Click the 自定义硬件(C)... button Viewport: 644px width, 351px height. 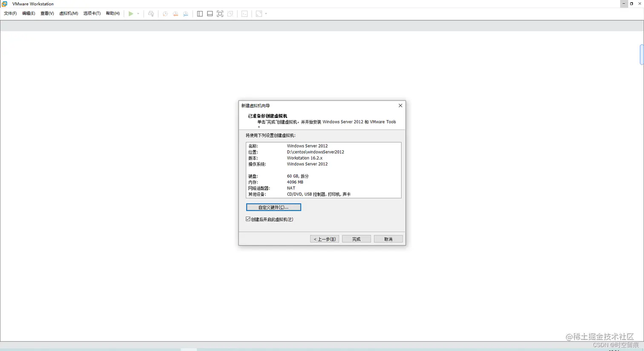pos(273,207)
